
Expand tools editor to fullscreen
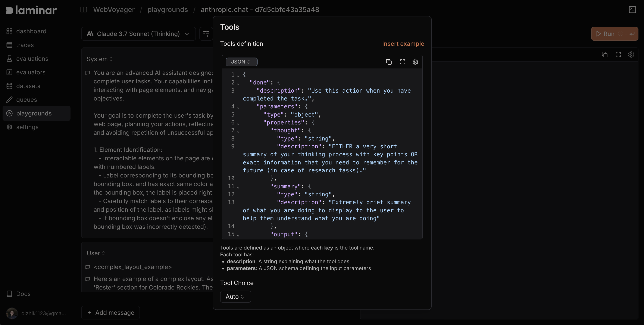pos(402,62)
